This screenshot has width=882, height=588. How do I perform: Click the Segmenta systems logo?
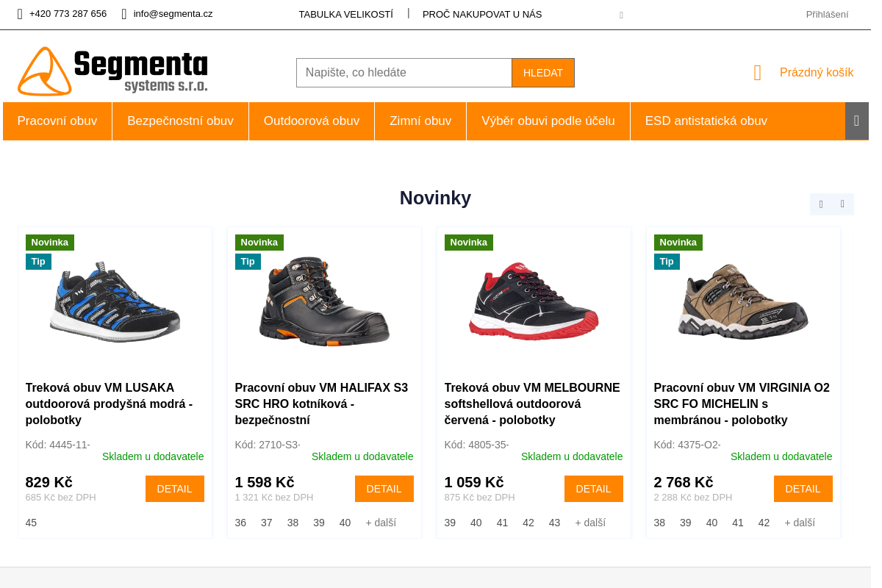point(112,71)
